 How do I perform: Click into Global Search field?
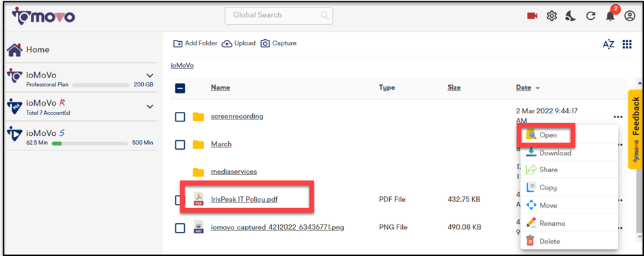click(x=278, y=16)
